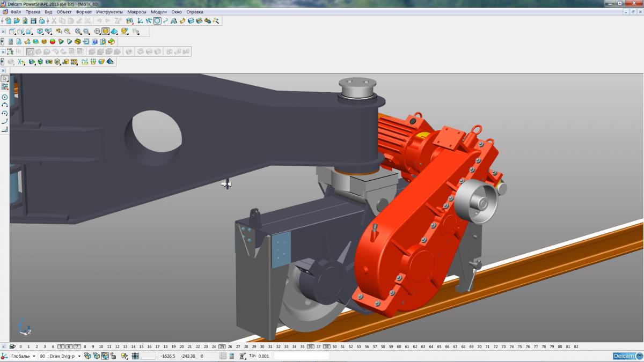Select the Workplane tool icon
Image resolution: width=644 pixels, height=362 pixels.
[x=140, y=21]
